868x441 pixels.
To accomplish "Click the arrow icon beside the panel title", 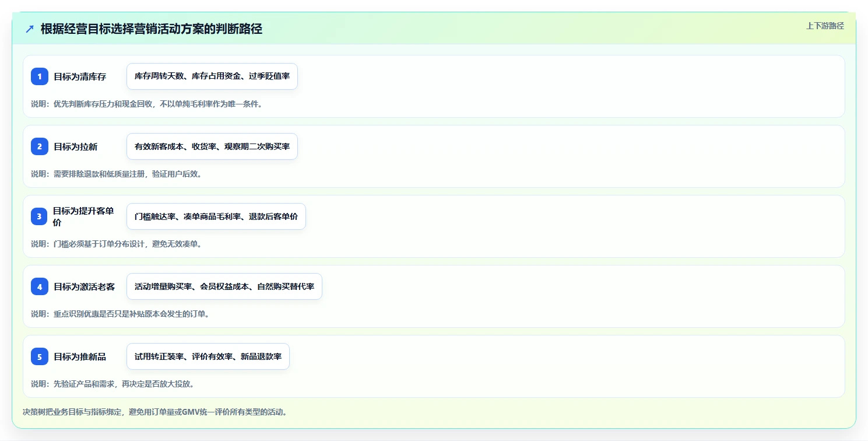I will (x=30, y=29).
